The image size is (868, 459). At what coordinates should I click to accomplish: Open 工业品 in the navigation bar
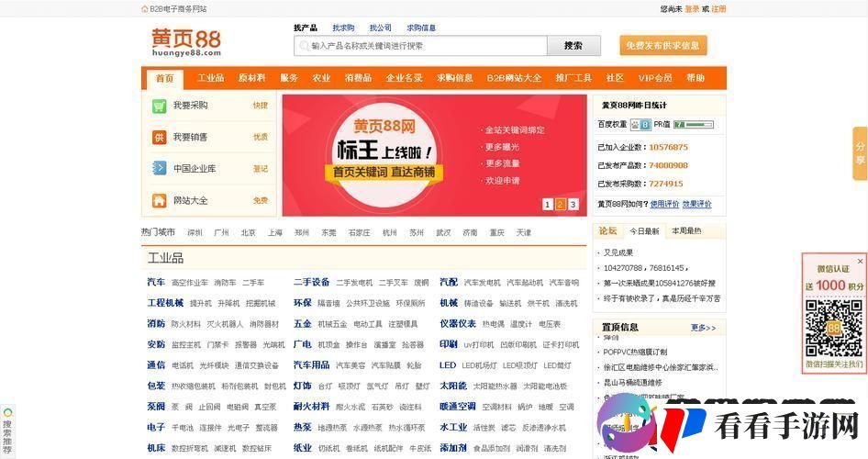pyautogui.click(x=211, y=78)
